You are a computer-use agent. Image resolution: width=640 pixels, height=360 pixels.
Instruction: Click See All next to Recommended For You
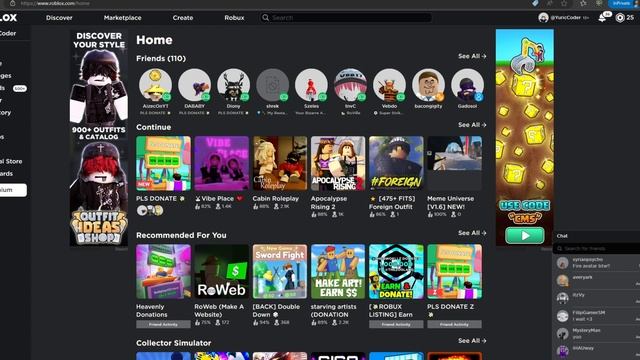[472, 233]
